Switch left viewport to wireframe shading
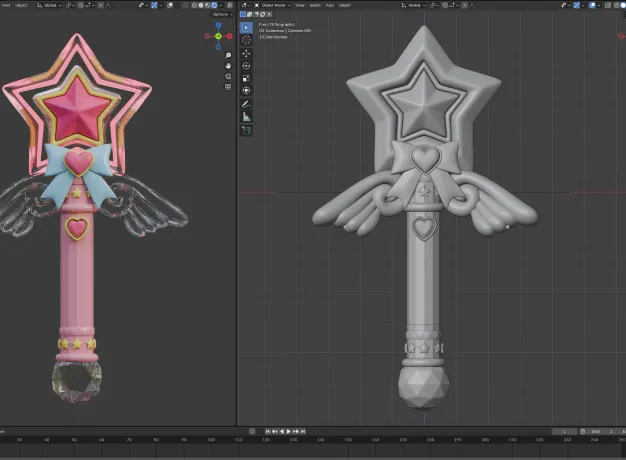Image resolution: width=626 pixels, height=460 pixels. click(194, 5)
